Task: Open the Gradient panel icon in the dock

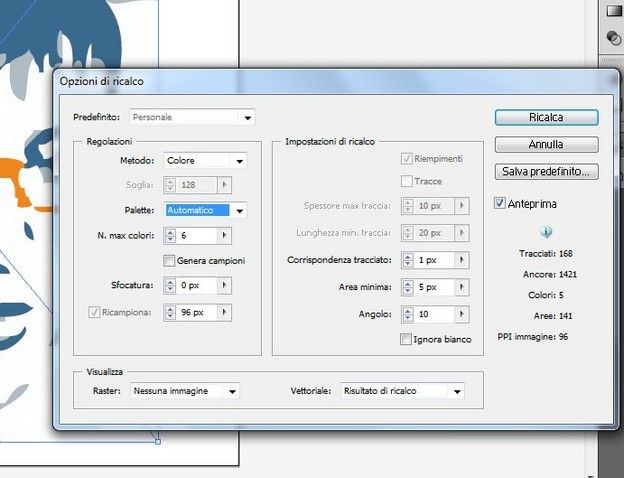Action: point(614,11)
